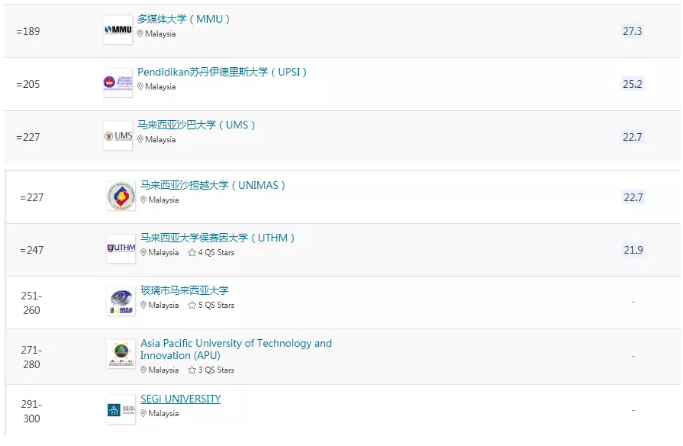Select the rank =227 in the UMS row

pos(28,137)
